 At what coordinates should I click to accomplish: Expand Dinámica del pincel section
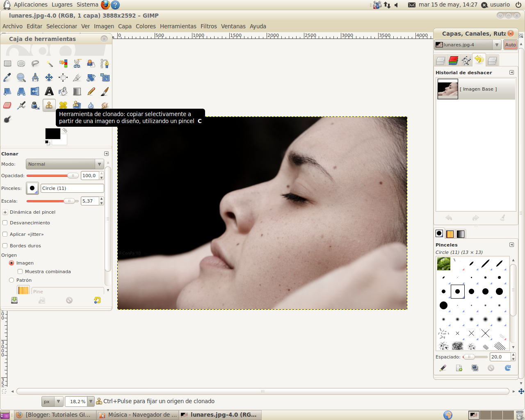5,212
